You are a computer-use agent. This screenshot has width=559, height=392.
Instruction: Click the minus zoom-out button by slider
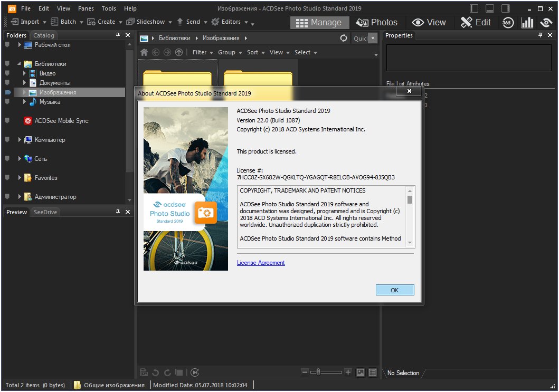click(305, 372)
